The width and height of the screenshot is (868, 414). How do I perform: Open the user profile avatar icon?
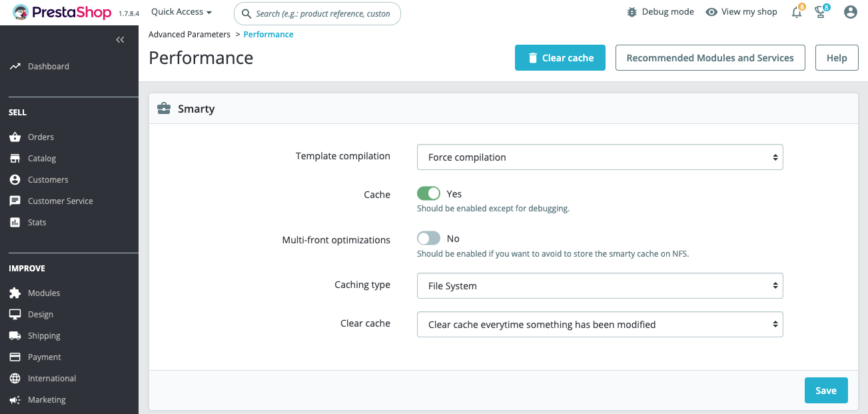[x=851, y=12]
